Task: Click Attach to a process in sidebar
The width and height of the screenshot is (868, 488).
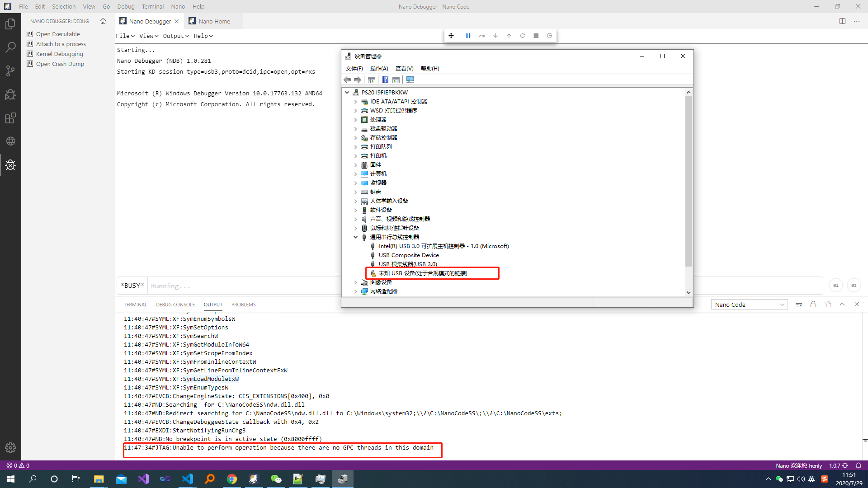Action: (61, 44)
